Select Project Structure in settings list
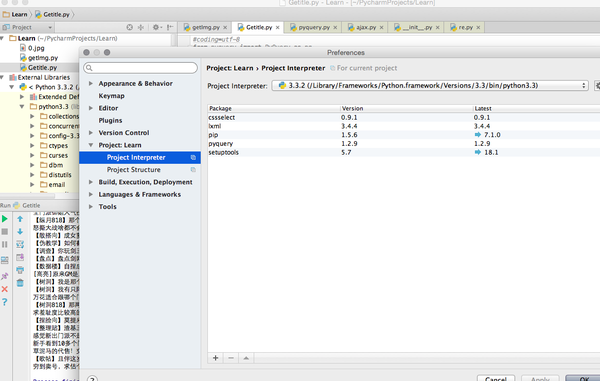This screenshot has height=381, width=600. pyautogui.click(x=134, y=169)
